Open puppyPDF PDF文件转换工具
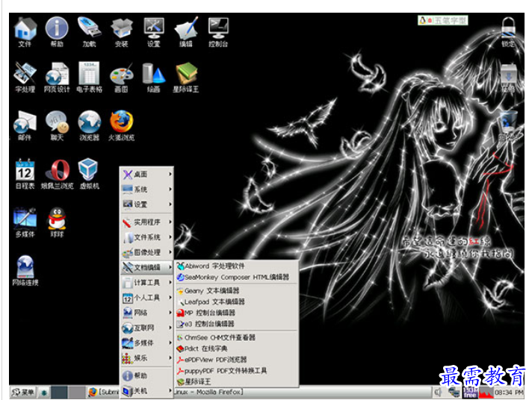 click(x=236, y=371)
